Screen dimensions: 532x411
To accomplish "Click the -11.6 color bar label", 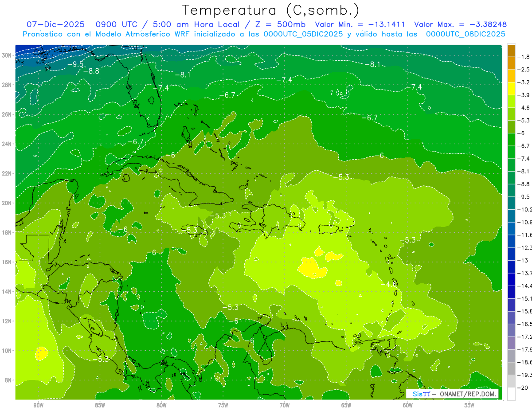I will click(525, 235).
